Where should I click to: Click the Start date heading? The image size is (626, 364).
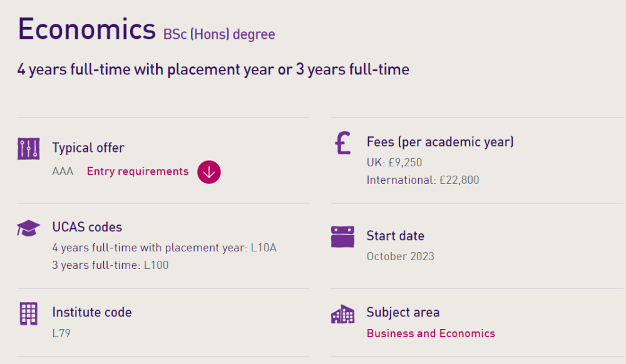point(396,236)
